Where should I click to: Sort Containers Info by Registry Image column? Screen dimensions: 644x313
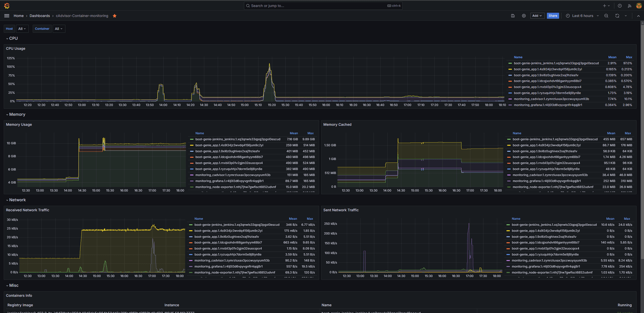[x=20, y=305]
